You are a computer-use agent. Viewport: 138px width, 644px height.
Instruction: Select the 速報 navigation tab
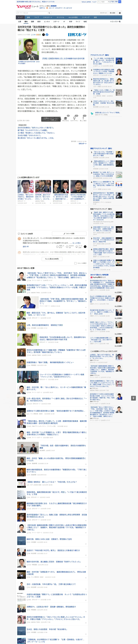pyautogui.click(x=28, y=17)
